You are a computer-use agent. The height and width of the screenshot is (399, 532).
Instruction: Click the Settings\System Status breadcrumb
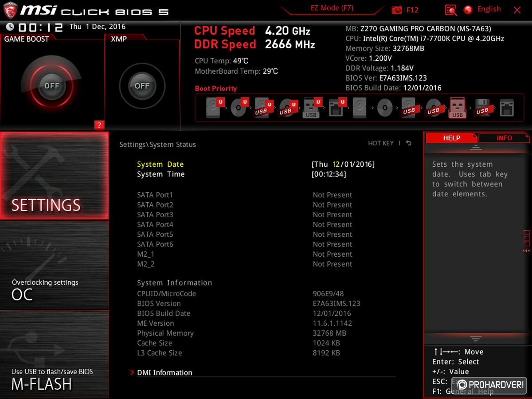pyautogui.click(x=157, y=145)
